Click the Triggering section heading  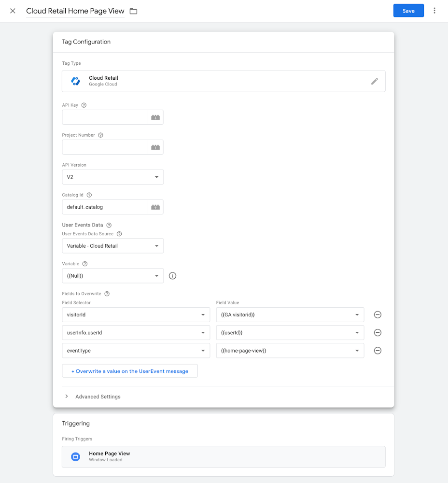(x=76, y=424)
